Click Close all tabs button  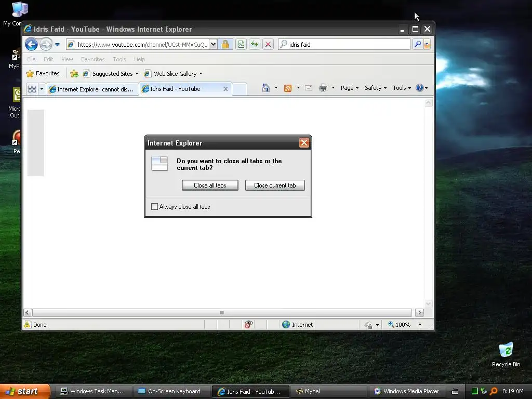[210, 185]
